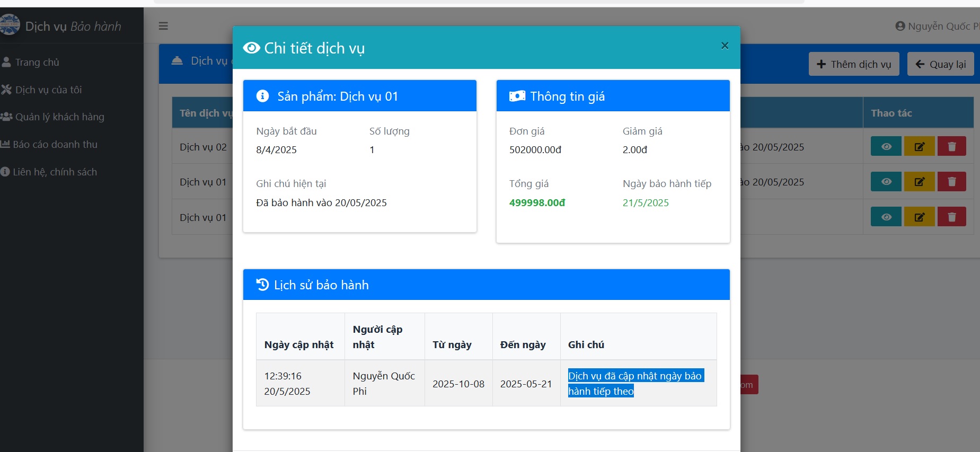The image size is (980, 452).
Task: Edit the third row service
Action: [919, 217]
